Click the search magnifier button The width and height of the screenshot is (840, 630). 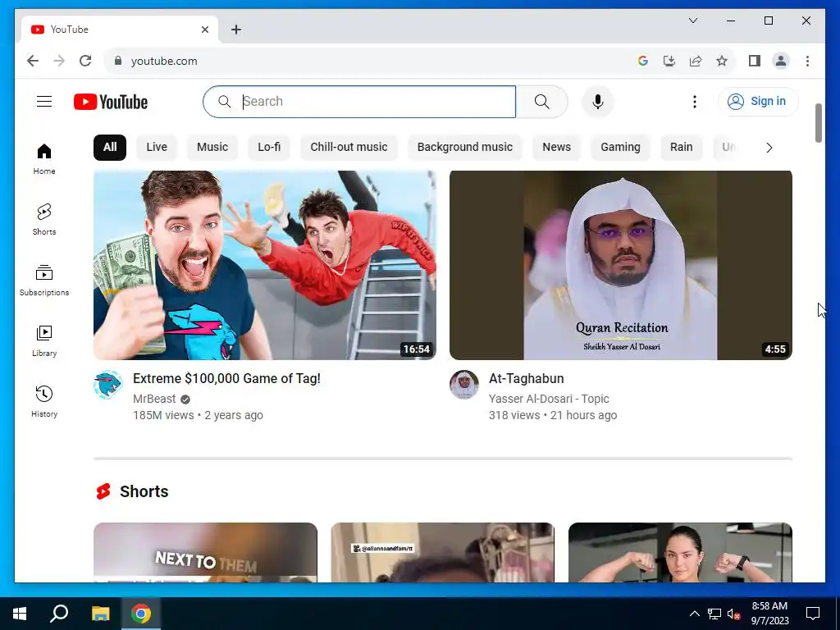pos(541,101)
